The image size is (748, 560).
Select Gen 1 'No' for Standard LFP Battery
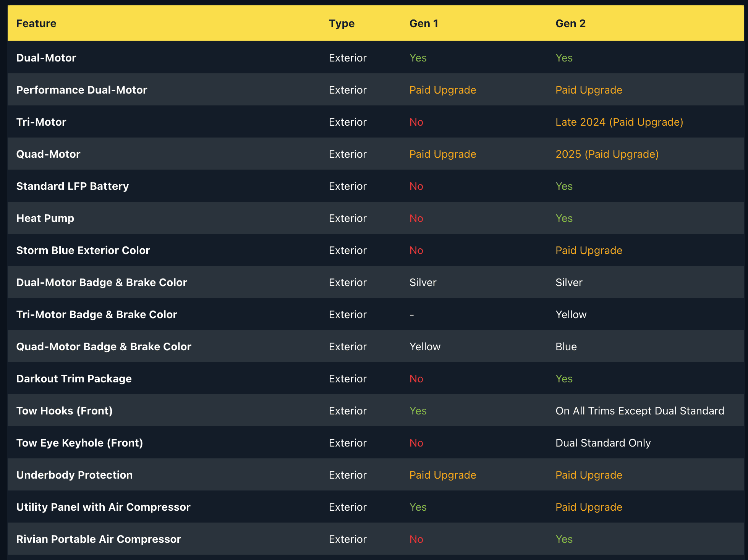(416, 186)
